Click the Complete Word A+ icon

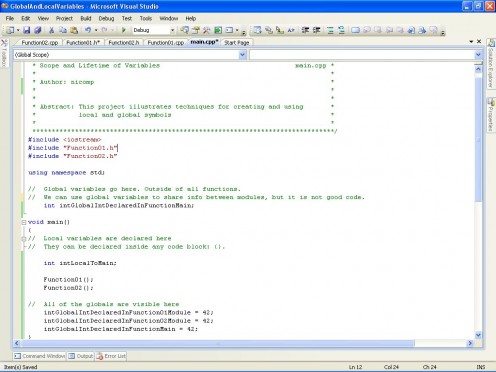coord(291,30)
